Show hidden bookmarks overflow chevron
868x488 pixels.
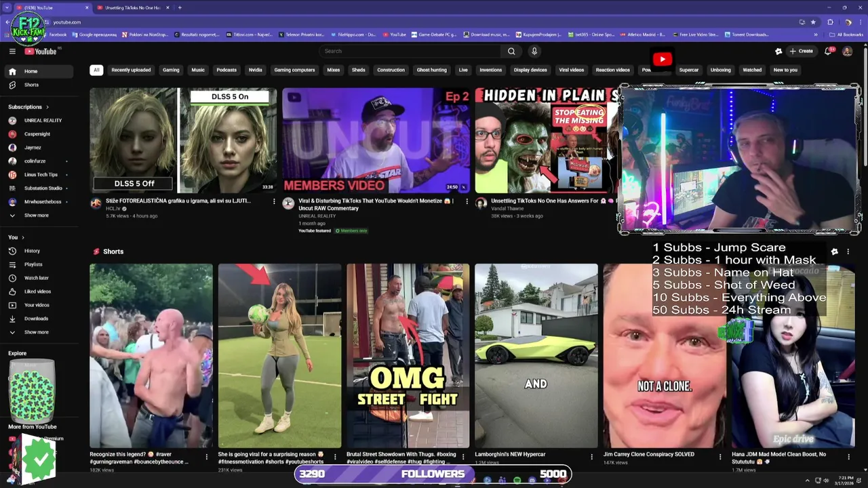[x=816, y=35]
